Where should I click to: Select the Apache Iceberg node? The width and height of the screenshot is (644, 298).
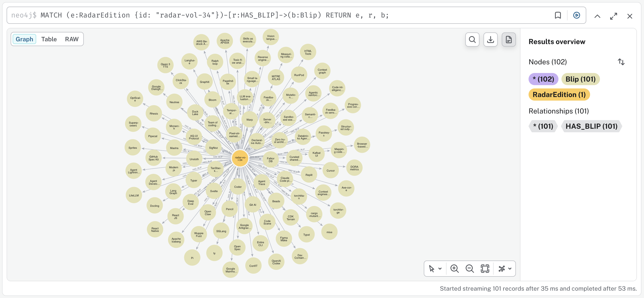pyautogui.click(x=176, y=240)
